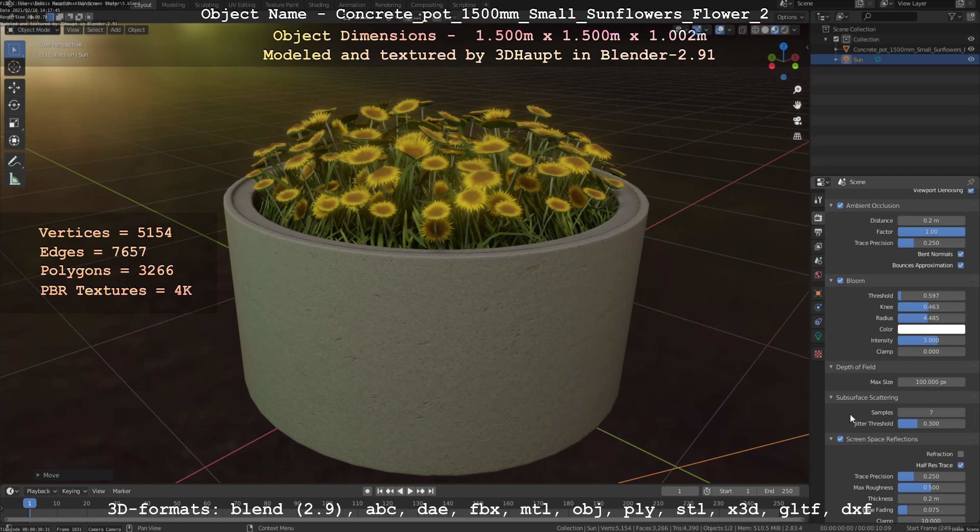The height and width of the screenshot is (532, 980).
Task: Enable the Refraction checkbox
Action: click(961, 454)
